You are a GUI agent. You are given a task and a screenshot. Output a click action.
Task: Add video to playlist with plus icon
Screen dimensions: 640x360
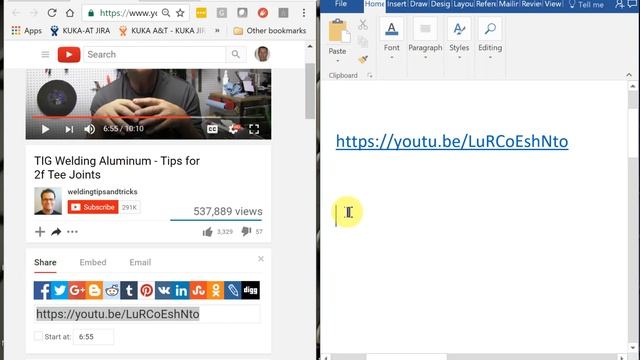(40, 232)
